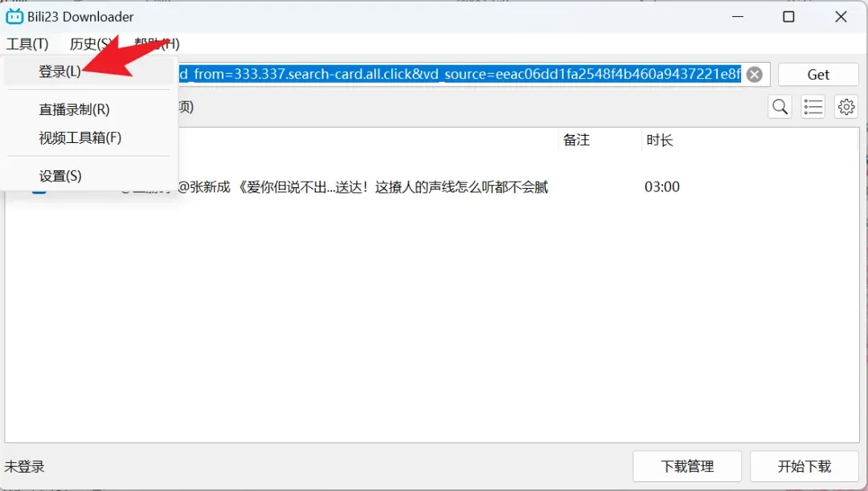This screenshot has height=491, width=868.
Task: Click the magnifier search icon
Action: pyautogui.click(x=780, y=106)
